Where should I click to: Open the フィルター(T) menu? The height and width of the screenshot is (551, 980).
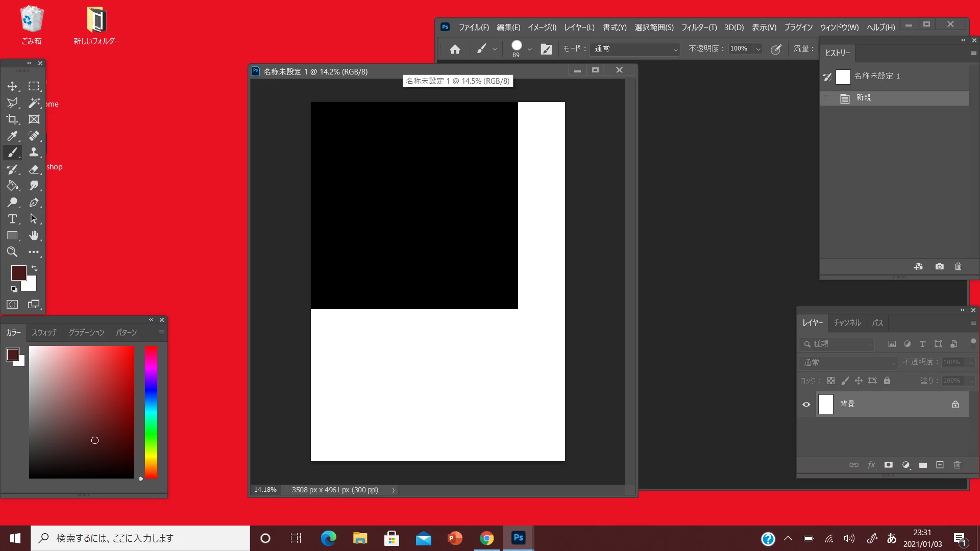(699, 28)
